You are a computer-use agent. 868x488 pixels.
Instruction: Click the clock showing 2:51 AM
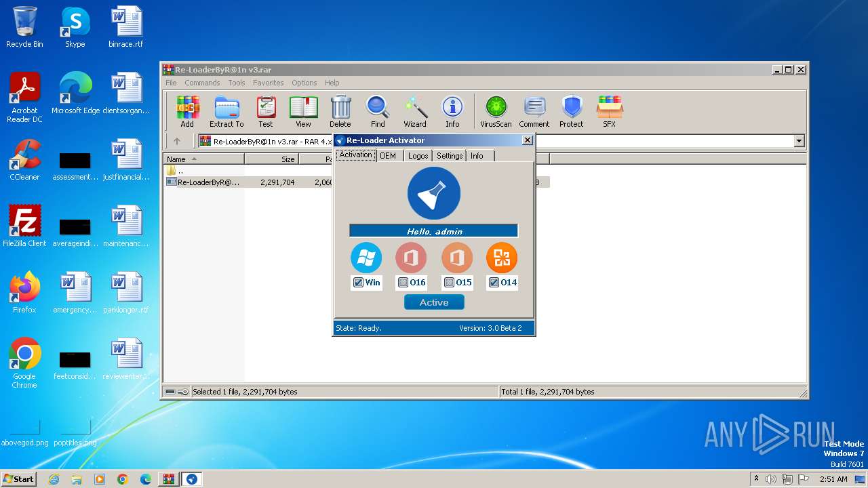[x=833, y=479]
